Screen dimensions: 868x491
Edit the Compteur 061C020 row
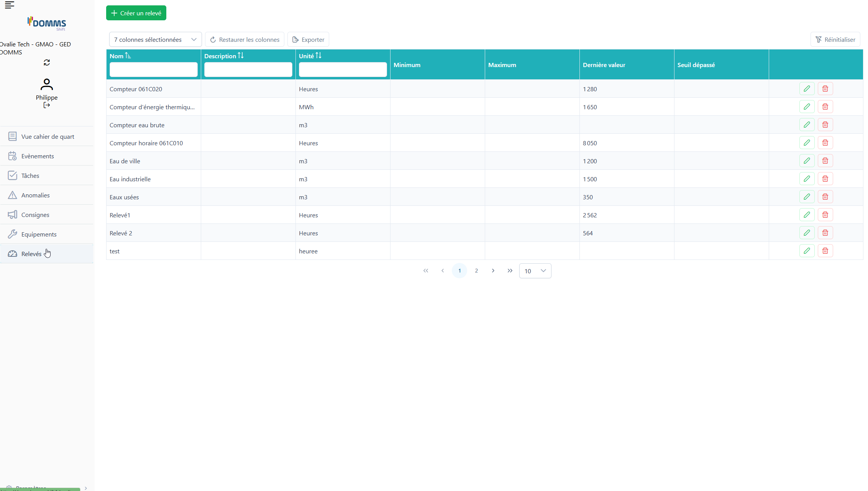pos(807,89)
